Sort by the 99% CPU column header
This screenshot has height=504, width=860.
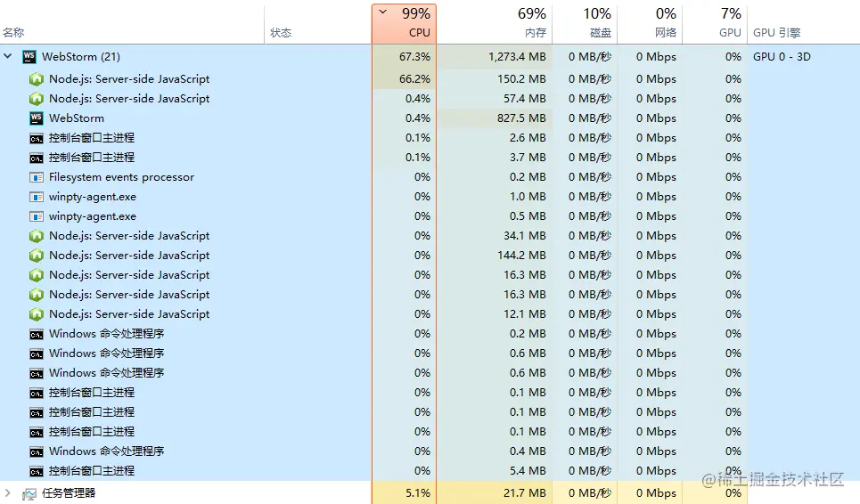point(405,23)
